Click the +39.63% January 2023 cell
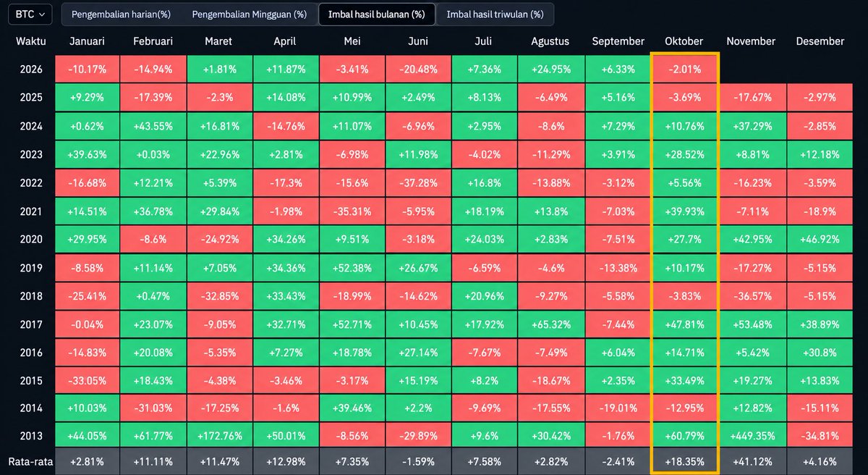Screen dimensions: 868x475 pyautogui.click(x=87, y=154)
